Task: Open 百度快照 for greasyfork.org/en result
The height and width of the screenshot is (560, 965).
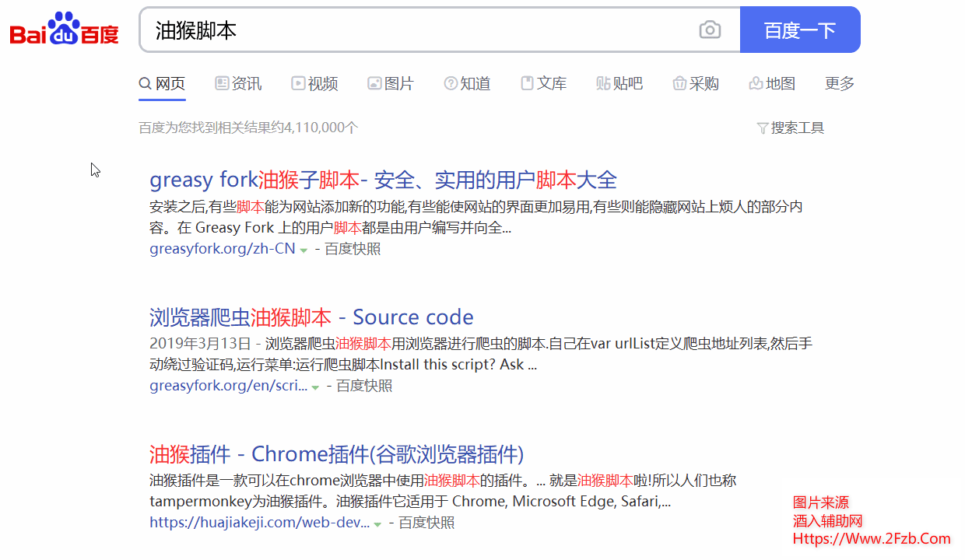Action: point(364,386)
